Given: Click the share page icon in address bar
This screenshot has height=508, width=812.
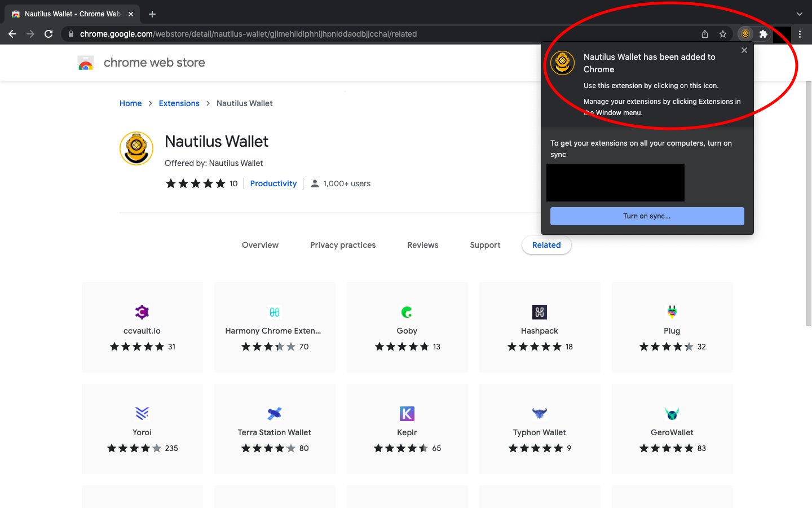Looking at the screenshot, I should [x=705, y=34].
